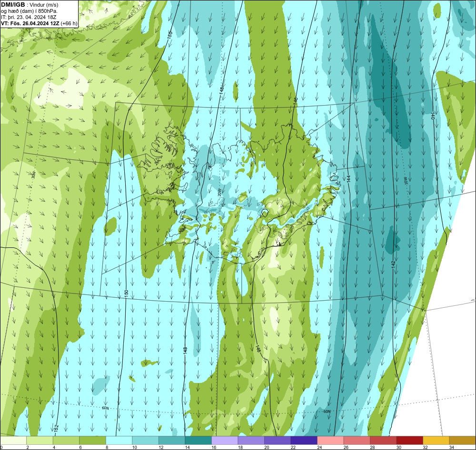The image size is (476, 450).
Task: Click the text 'og hæð (dam) í 850hPa.'
Action: click(30, 11)
